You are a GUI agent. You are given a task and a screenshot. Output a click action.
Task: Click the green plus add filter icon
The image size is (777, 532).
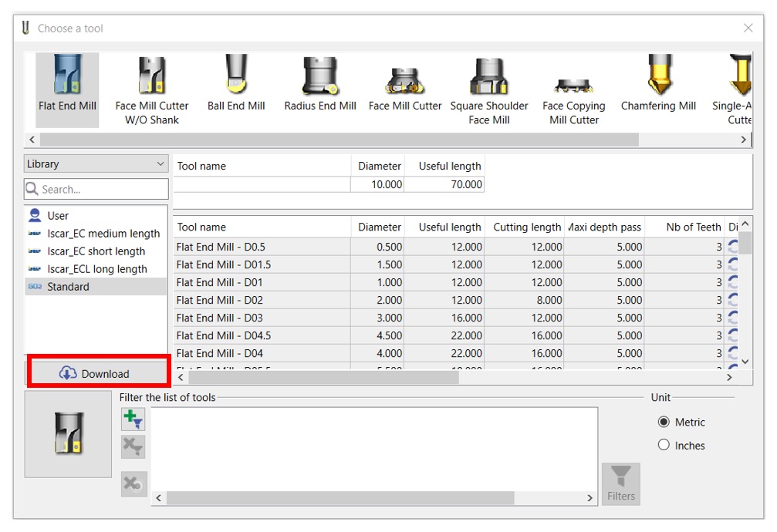point(133,419)
